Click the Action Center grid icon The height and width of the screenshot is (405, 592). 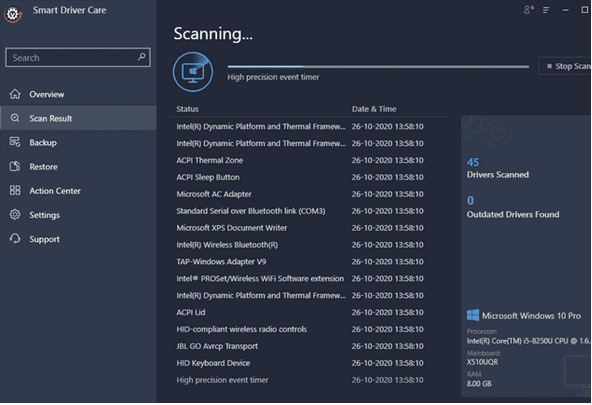[15, 191]
